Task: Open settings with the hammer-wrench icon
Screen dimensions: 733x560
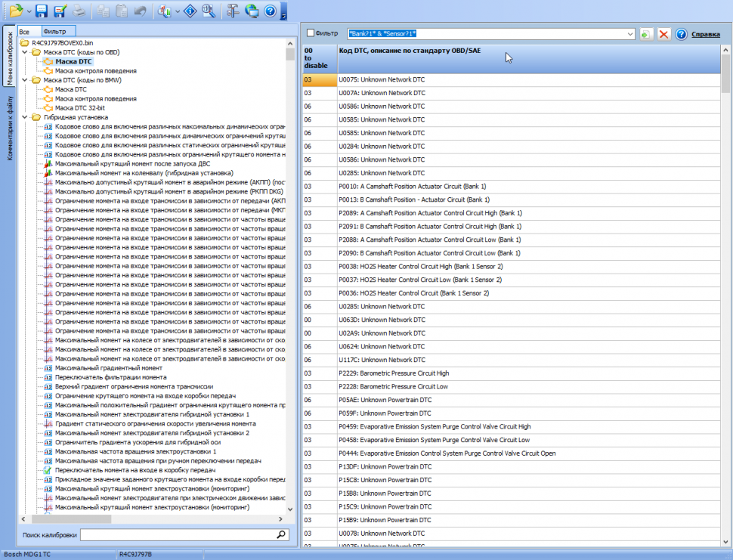Action: (233, 11)
